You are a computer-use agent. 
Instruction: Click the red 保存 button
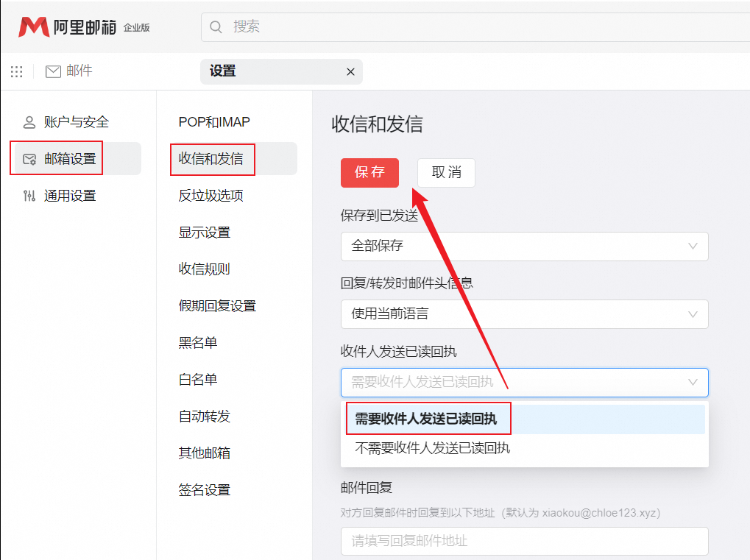(369, 173)
